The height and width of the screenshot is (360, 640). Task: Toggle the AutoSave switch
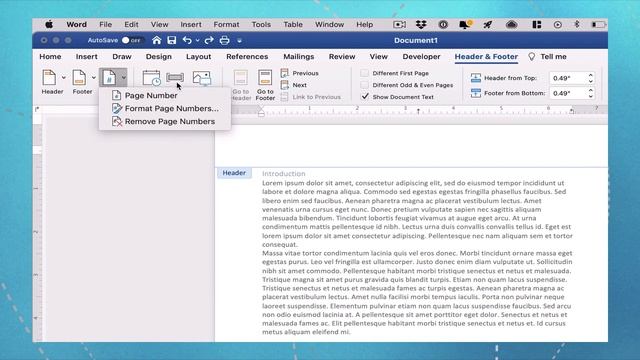(x=132, y=40)
